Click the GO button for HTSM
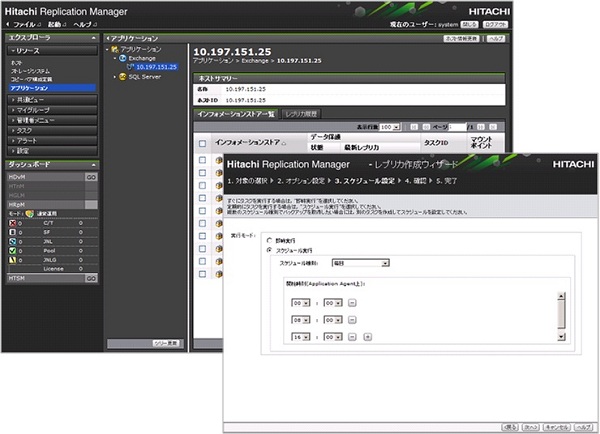The width and height of the screenshot is (600, 434). coord(91,278)
